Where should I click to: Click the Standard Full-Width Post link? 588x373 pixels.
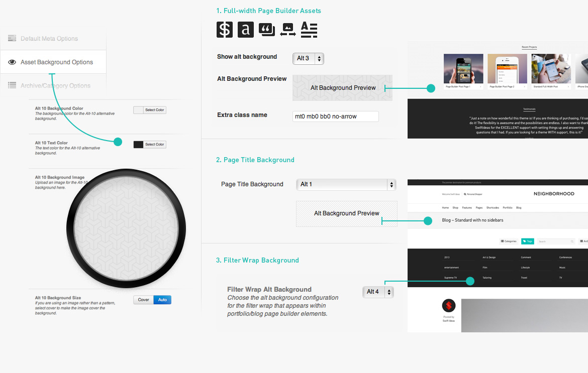tap(546, 86)
